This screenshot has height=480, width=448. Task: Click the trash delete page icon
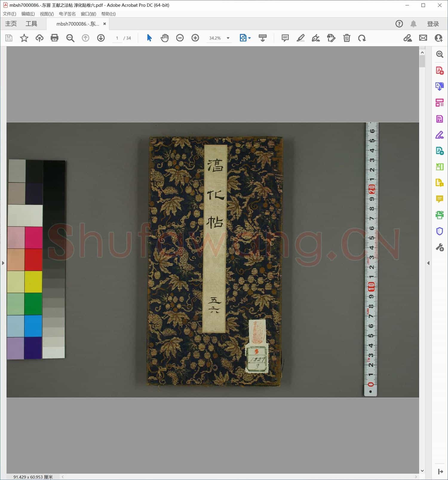coord(346,38)
